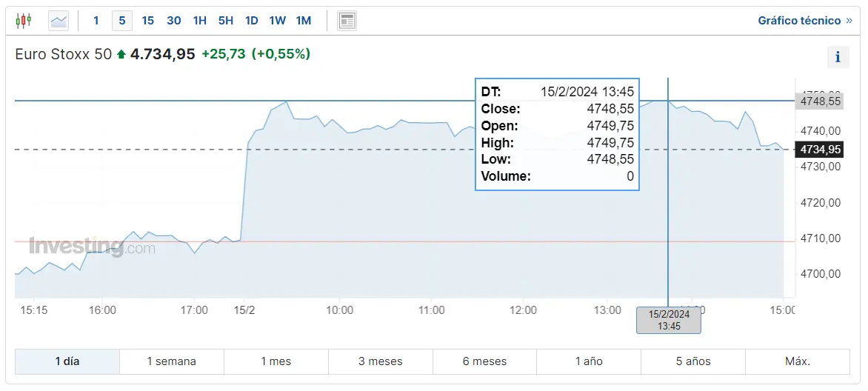Select the 15-minute interval
The height and width of the screenshot is (391, 868).
[x=148, y=21]
